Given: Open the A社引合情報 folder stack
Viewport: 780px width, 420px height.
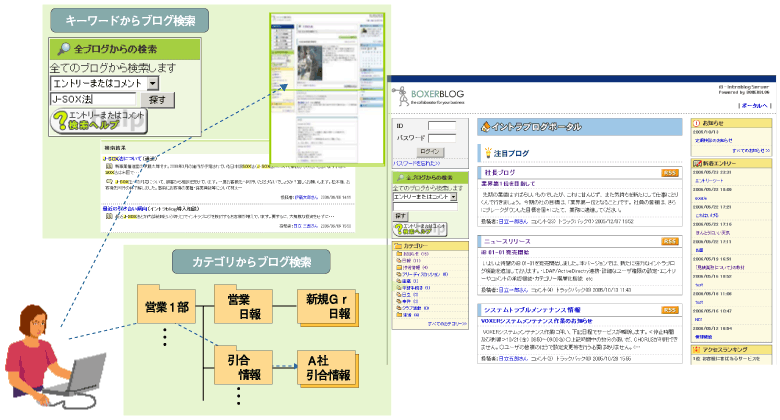Looking at the screenshot, I should pyautogui.click(x=328, y=368).
